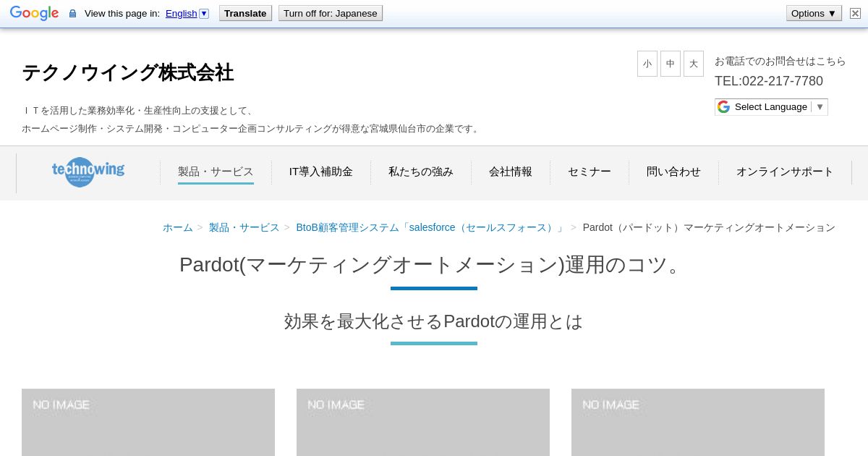Go to BtoB顧客管理システム salesforce breadcrumb

tap(430, 227)
